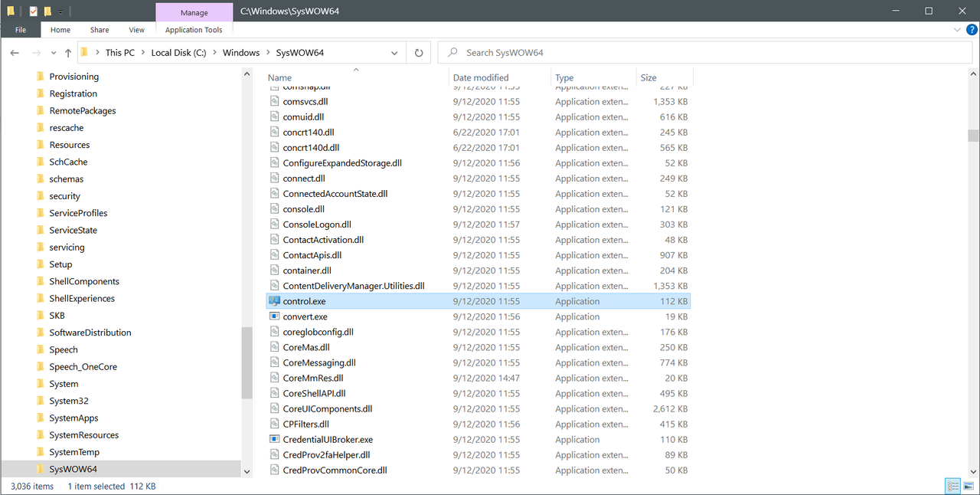Click the Back navigation arrow

pyautogui.click(x=15, y=53)
